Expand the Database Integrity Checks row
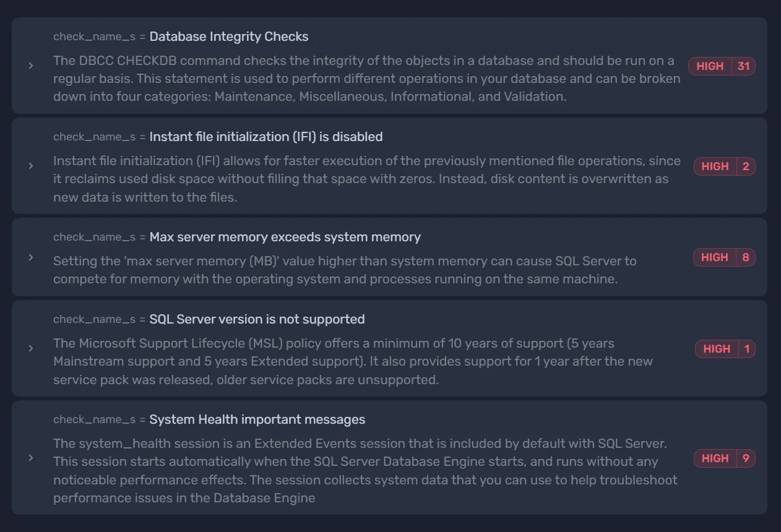Viewport: 781px width, 532px height. pos(31,66)
